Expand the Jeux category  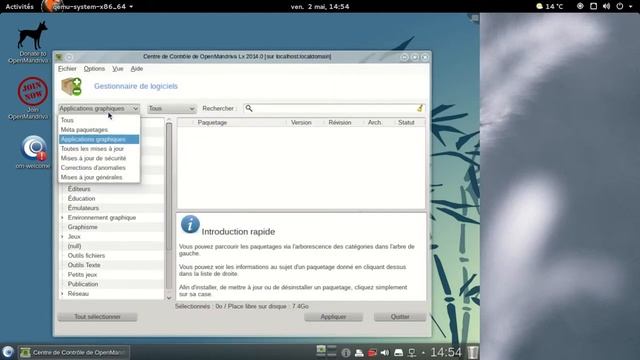click(62, 237)
